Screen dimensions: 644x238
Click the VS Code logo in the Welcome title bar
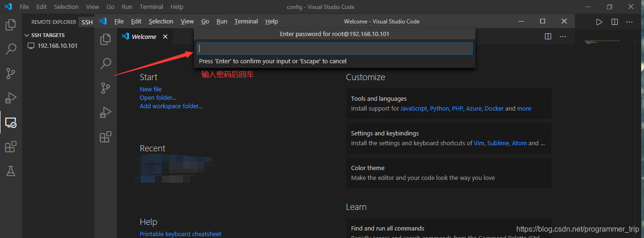point(103,21)
